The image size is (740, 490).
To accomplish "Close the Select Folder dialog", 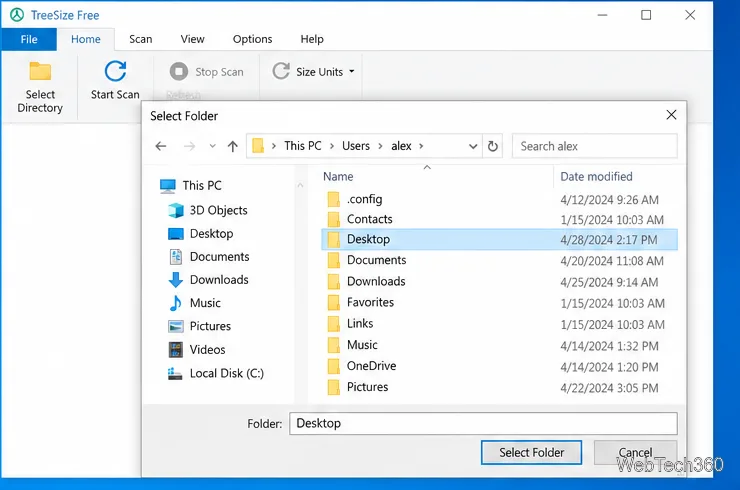I will [671, 115].
